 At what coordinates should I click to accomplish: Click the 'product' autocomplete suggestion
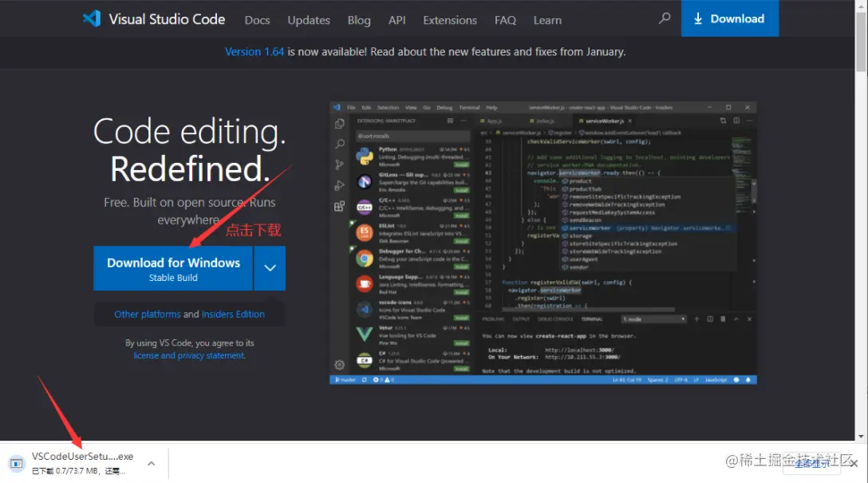[x=580, y=181]
